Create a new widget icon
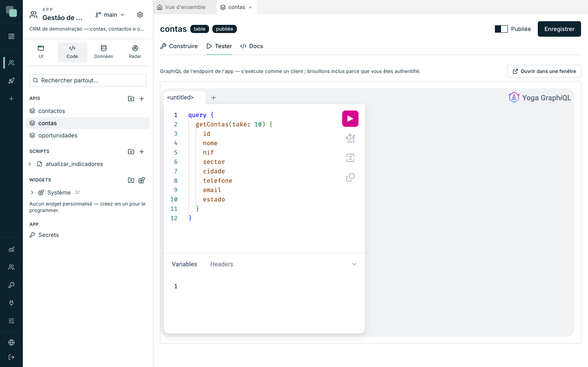This screenshot has width=588, height=367. point(142,180)
